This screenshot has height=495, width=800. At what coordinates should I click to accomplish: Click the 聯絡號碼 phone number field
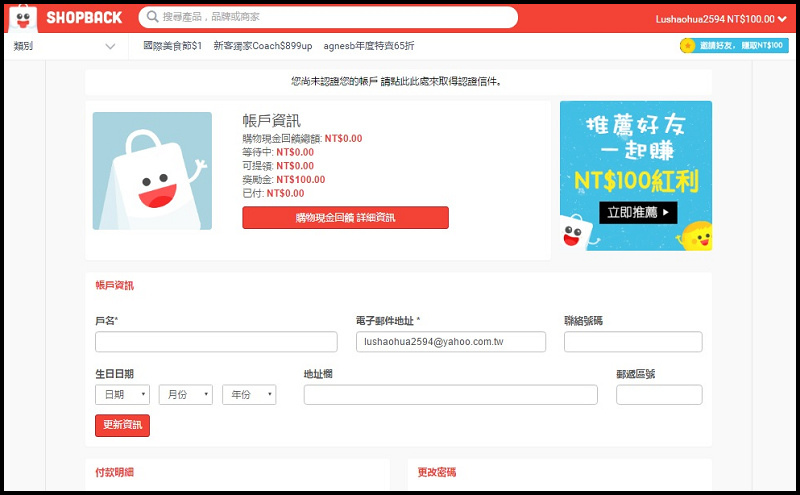click(x=633, y=341)
